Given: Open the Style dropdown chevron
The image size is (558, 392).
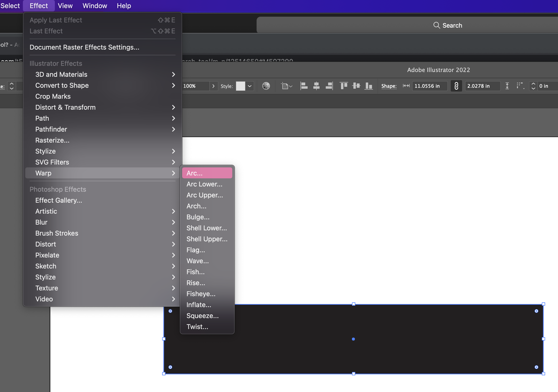Looking at the screenshot, I should tap(250, 86).
